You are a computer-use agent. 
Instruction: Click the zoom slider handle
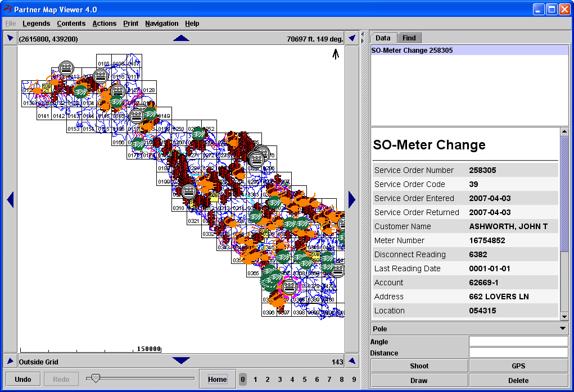(x=95, y=379)
